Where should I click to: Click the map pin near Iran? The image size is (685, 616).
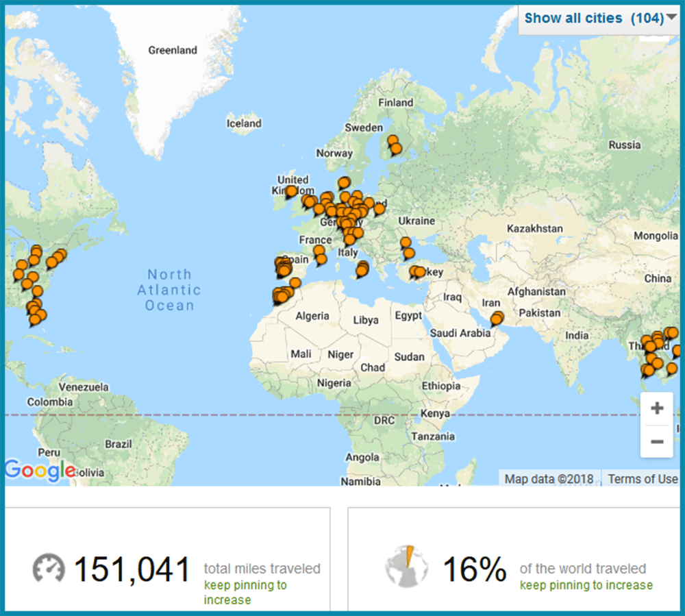[x=497, y=318]
